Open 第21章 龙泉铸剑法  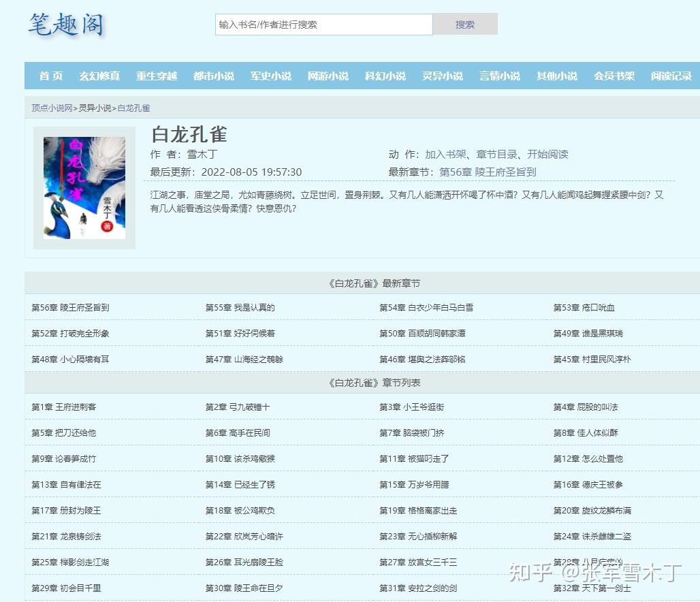click(x=66, y=537)
